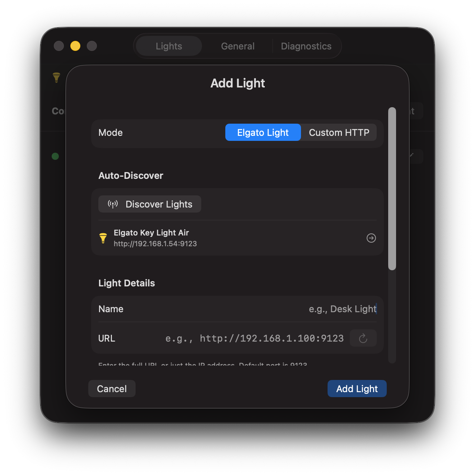This screenshot has width=475, height=476.
Task: Click the green status dot in background window
Action: tap(55, 156)
